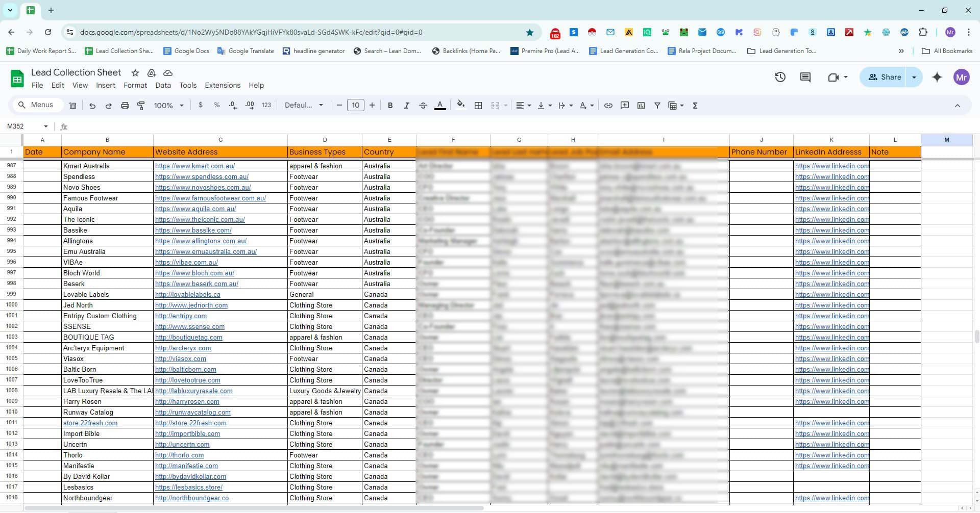Decrease decimal places
Screen dimensions: 980x513
pyautogui.click(x=233, y=105)
